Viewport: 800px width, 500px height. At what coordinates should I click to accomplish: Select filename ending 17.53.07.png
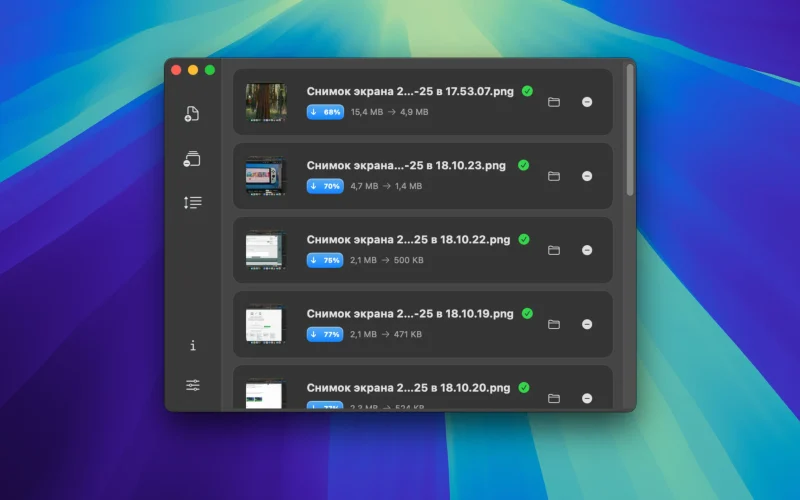click(x=410, y=91)
